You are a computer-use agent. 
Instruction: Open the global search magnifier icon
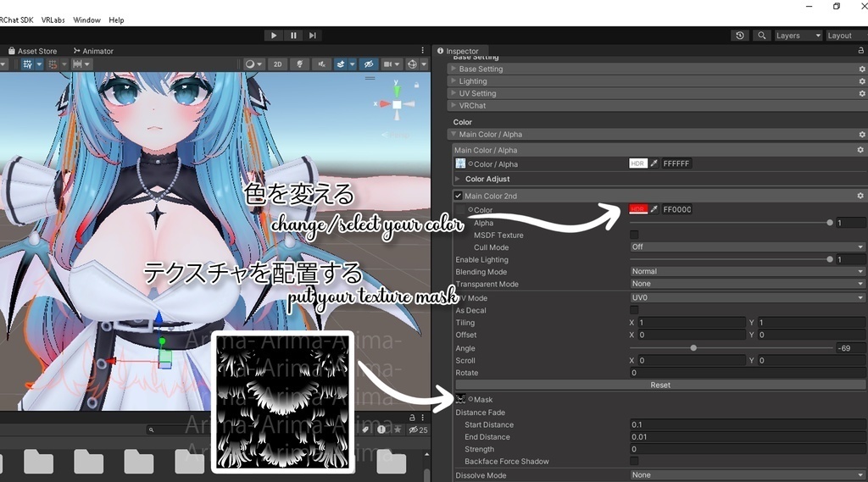click(762, 36)
